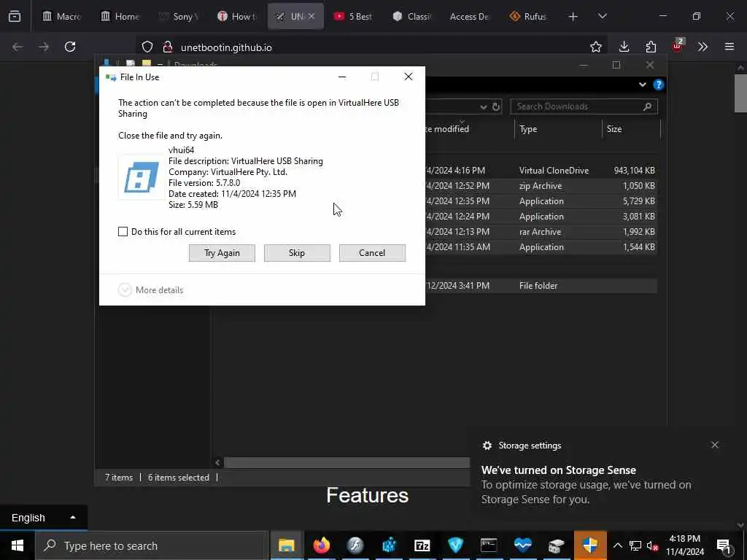
Task: Dismiss the Storage settings notification
Action: (x=715, y=445)
